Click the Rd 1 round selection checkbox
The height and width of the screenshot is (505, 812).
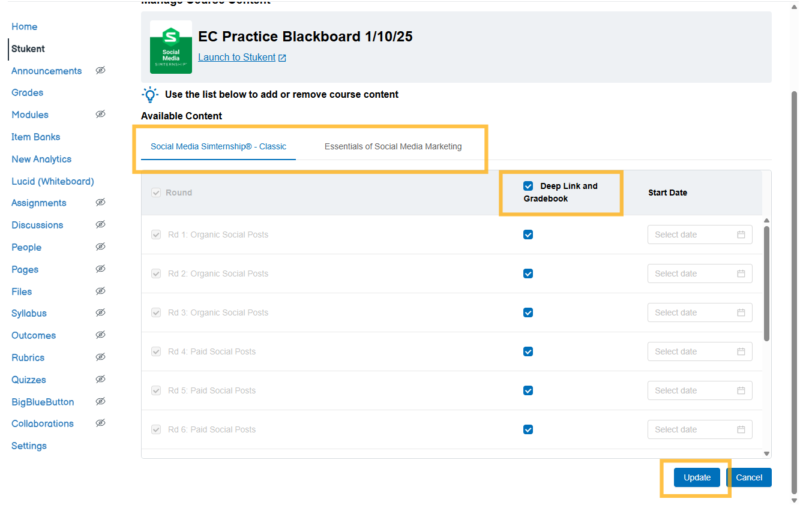point(156,235)
